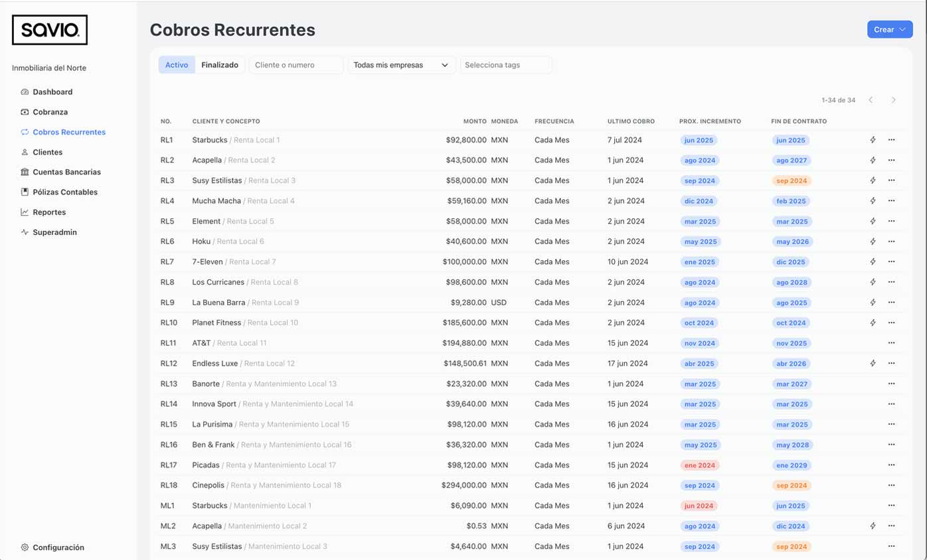Click the Inmobiliaria del Norte company name

pyautogui.click(x=49, y=68)
